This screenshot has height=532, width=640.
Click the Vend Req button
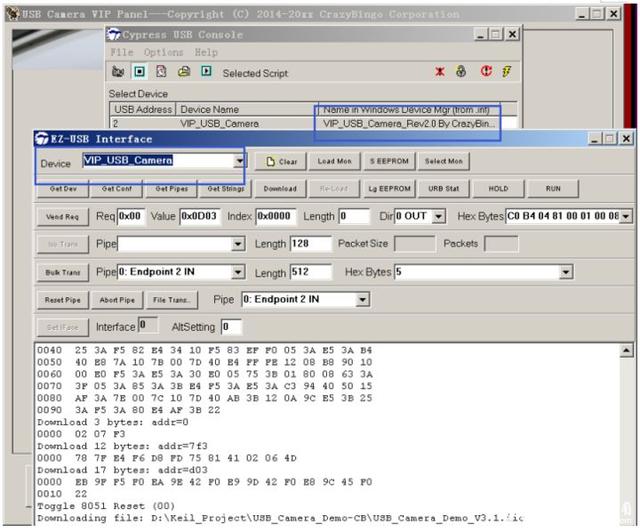click(62, 217)
